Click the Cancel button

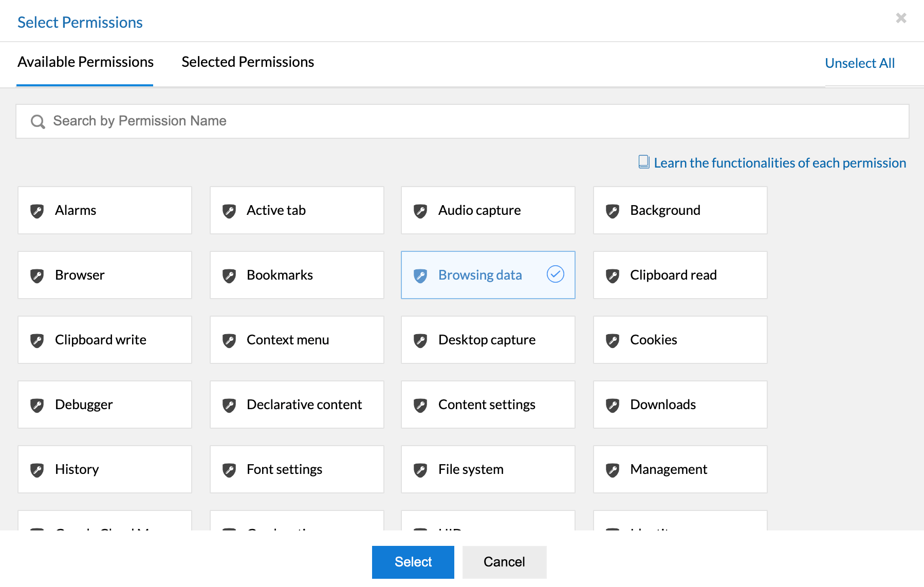[x=504, y=562]
